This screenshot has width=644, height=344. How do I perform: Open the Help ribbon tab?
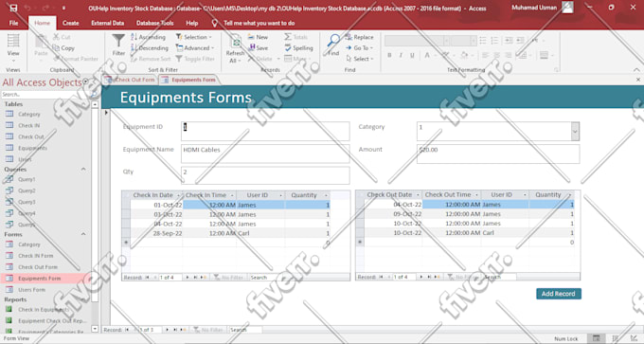pyautogui.click(x=192, y=23)
